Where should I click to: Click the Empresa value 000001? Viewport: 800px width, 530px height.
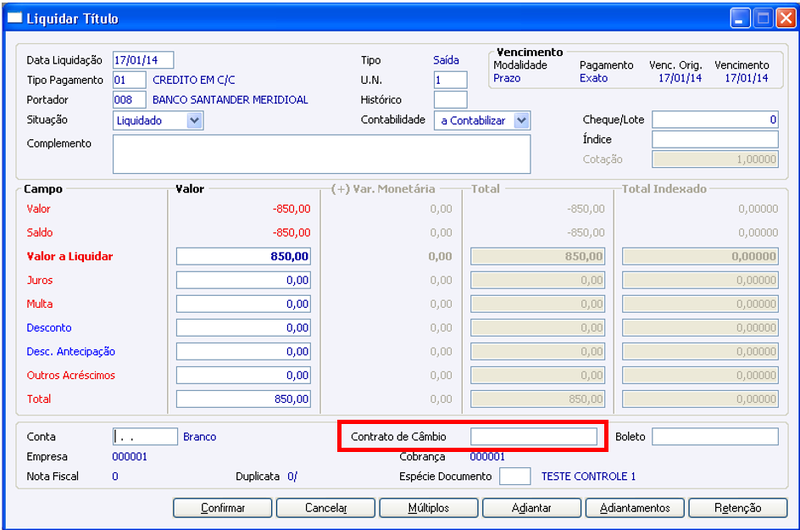coord(130,457)
